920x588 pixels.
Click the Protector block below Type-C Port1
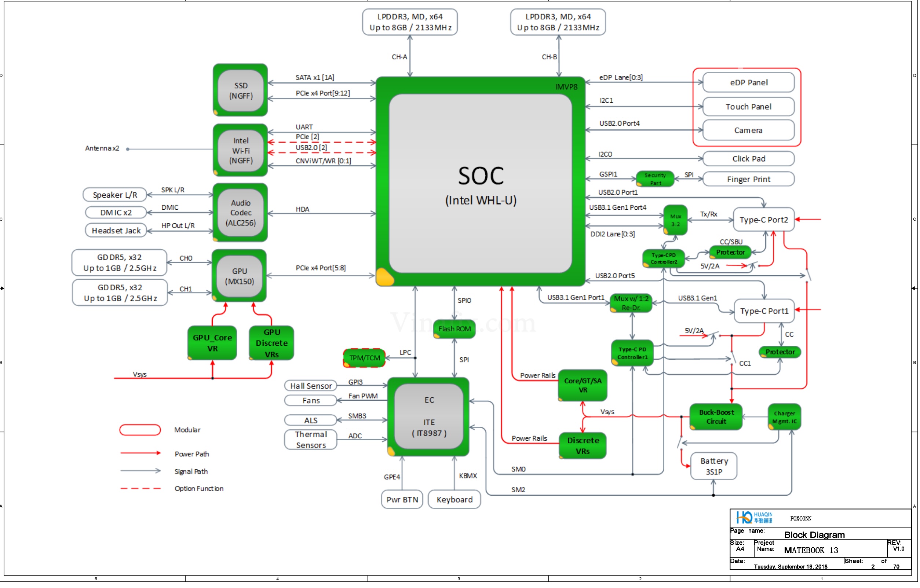tap(780, 352)
